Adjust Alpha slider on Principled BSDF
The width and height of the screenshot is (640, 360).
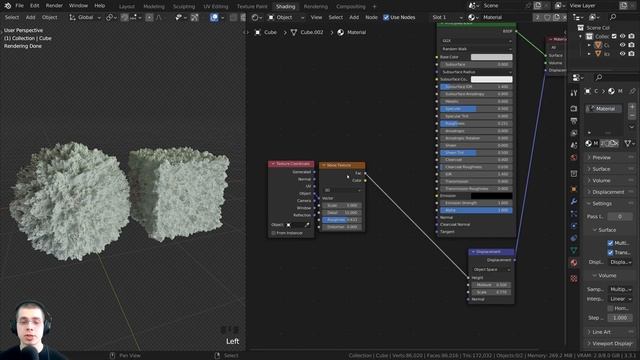coord(476,210)
